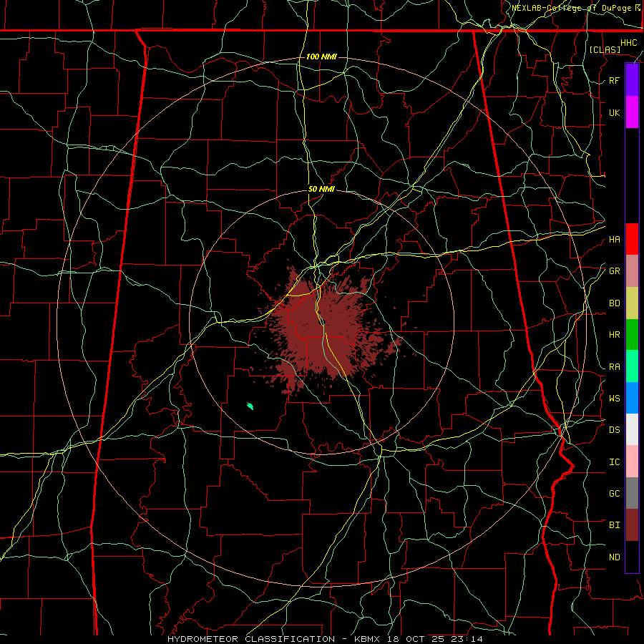The image size is (644, 644).
Task: Click the RF legend label
Action: pos(614,80)
